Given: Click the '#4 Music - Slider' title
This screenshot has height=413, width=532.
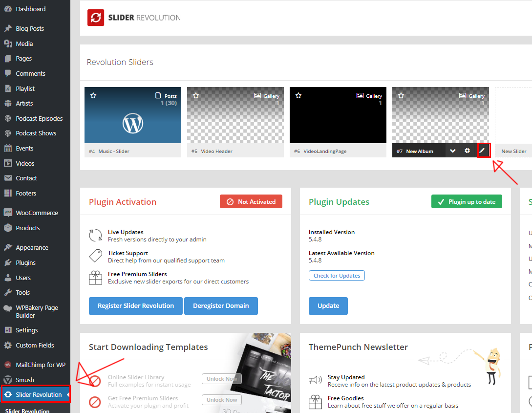Looking at the screenshot, I should pyautogui.click(x=109, y=152).
